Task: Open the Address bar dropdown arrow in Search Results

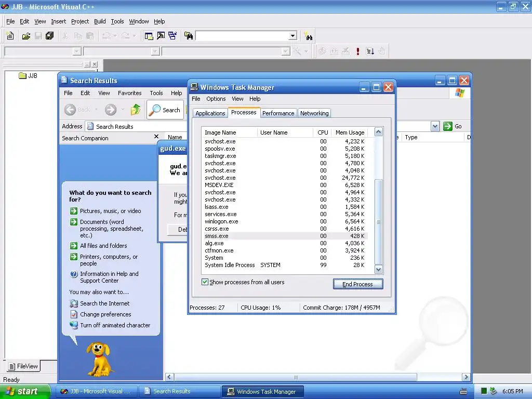Action: (435, 126)
